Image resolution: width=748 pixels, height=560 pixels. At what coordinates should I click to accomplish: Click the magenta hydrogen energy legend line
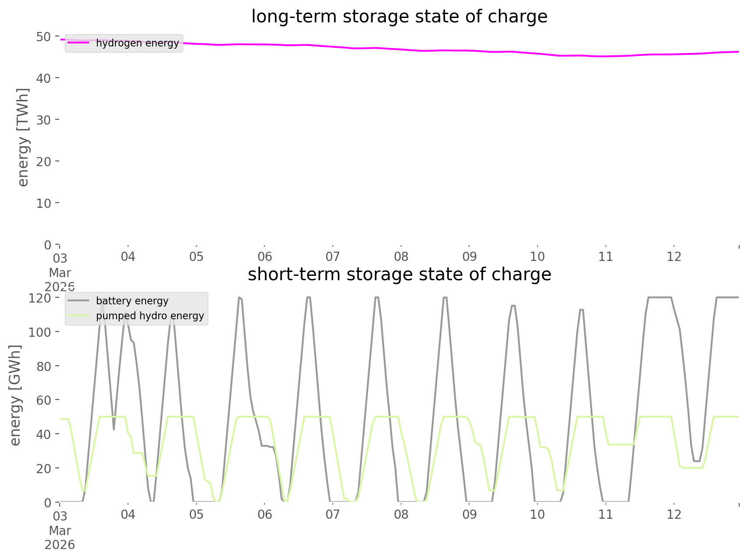[78, 43]
